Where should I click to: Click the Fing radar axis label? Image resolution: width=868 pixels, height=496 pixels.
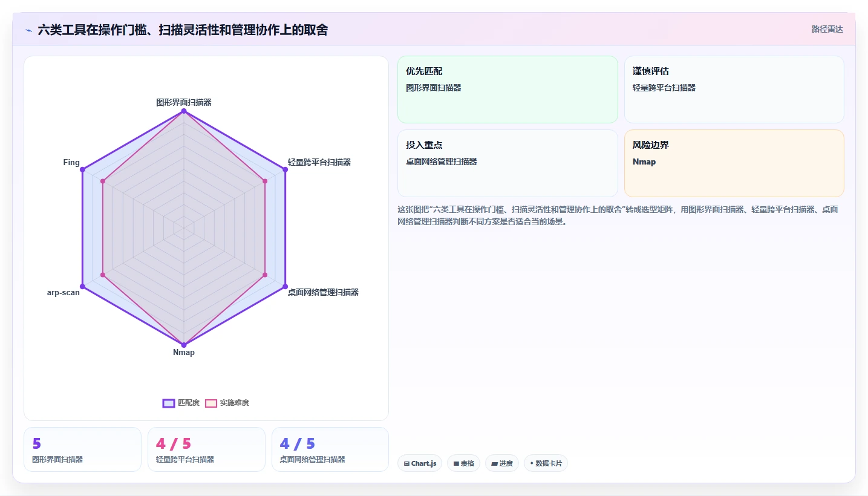pyautogui.click(x=71, y=162)
